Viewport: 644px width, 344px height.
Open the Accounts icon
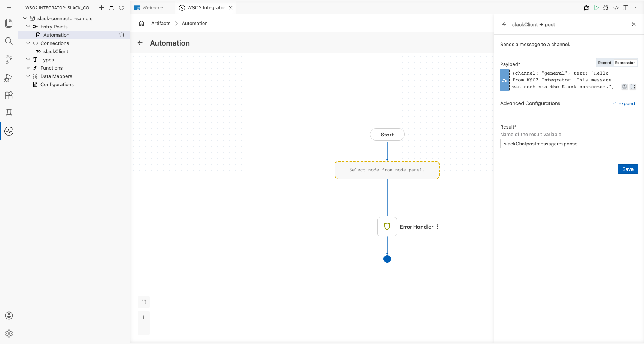[x=9, y=316]
